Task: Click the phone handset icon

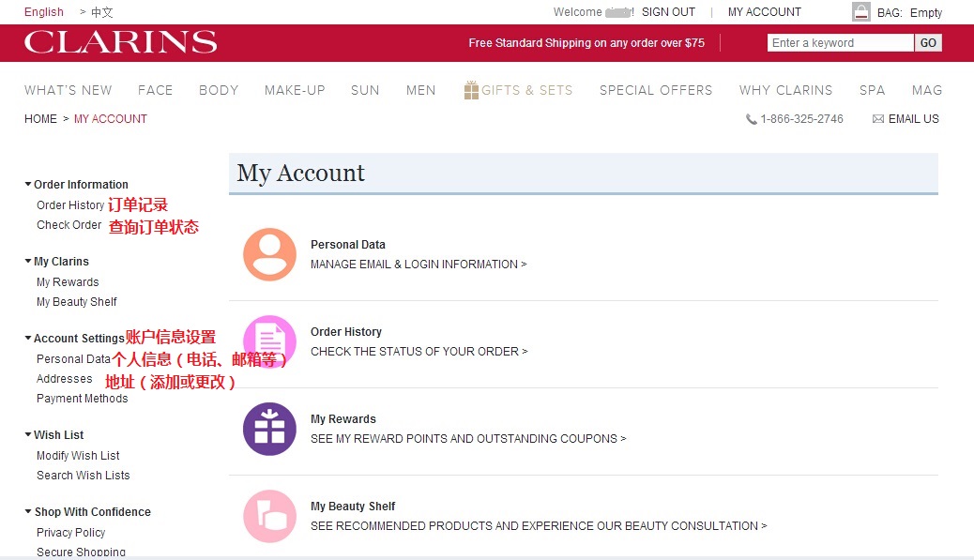Action: [x=751, y=119]
